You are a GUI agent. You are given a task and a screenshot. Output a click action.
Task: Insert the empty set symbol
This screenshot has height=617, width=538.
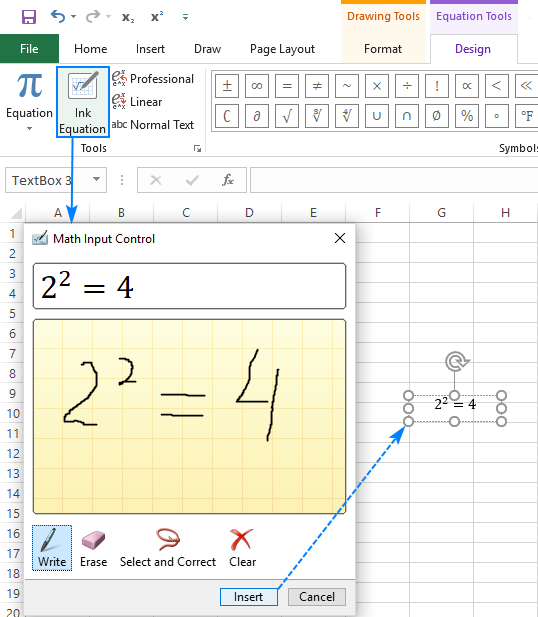pyautogui.click(x=437, y=116)
